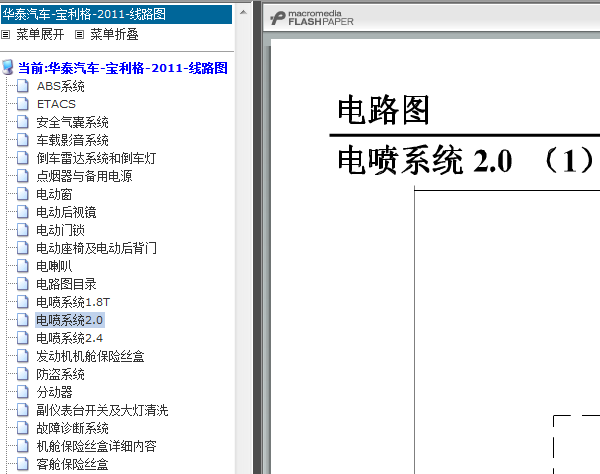
Task: Click the page icon beside 电动门锁
Action: (23, 230)
